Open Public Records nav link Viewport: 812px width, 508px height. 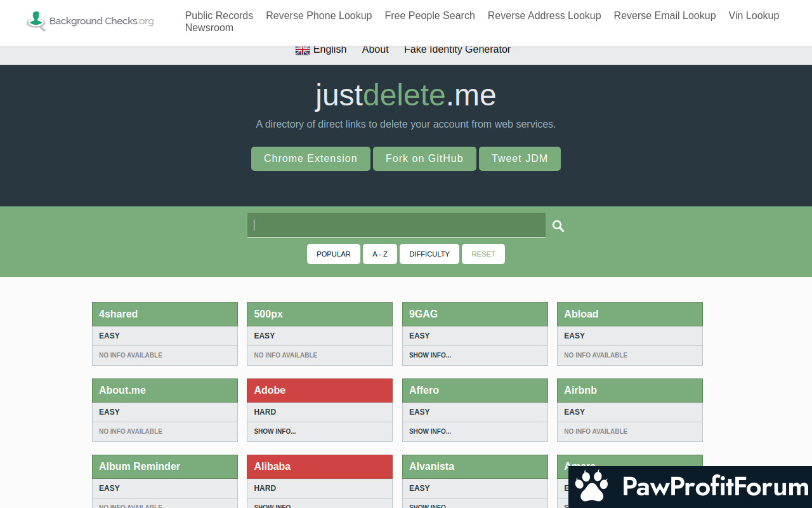coord(219,15)
